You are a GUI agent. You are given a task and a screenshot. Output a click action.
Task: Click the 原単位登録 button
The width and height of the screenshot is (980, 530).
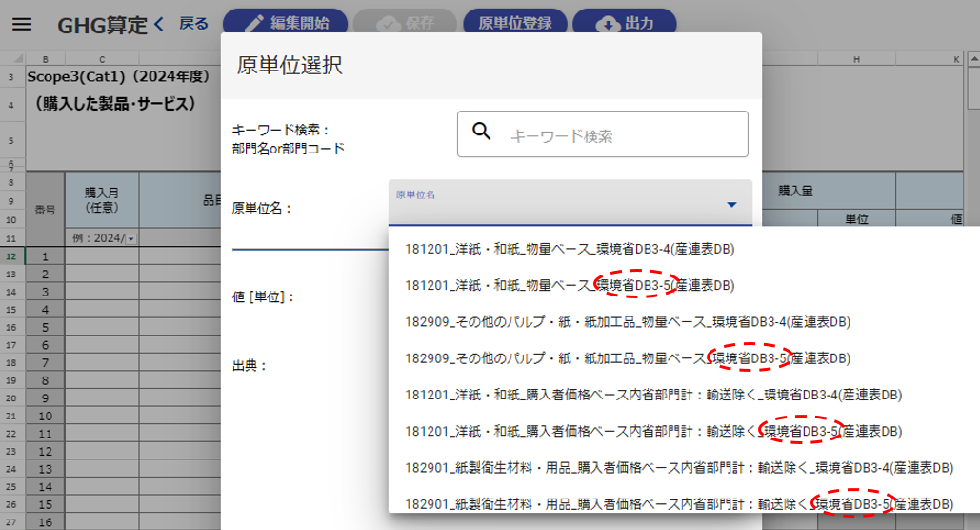[x=515, y=24]
